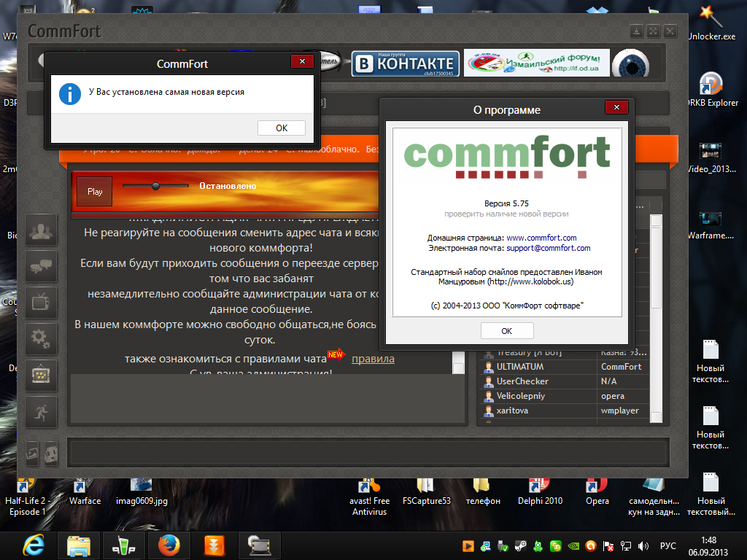Click the running man exit icon
The width and height of the screenshot is (747, 560).
click(41, 412)
